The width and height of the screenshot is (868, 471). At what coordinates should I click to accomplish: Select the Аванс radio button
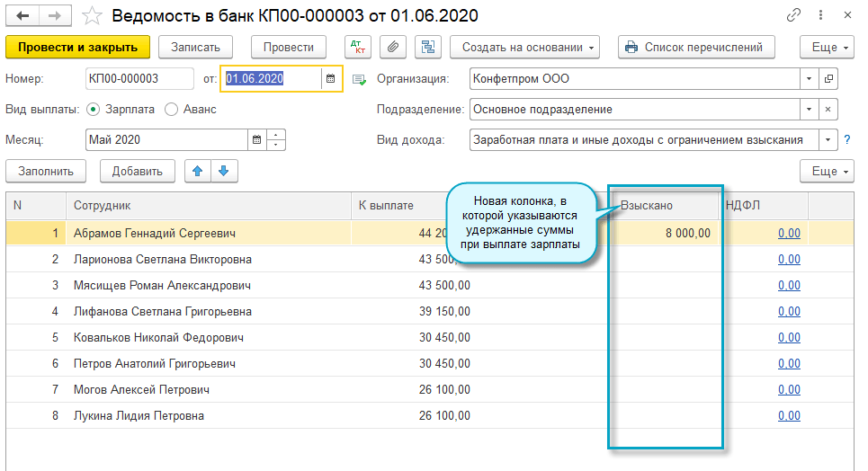(172, 110)
